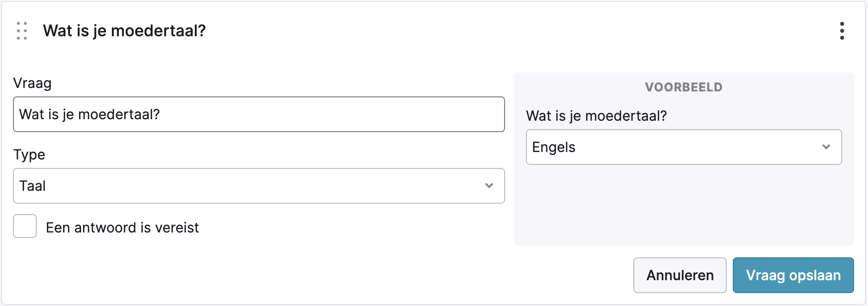Click the 'Een antwoord is vereist' label text

coord(122,228)
